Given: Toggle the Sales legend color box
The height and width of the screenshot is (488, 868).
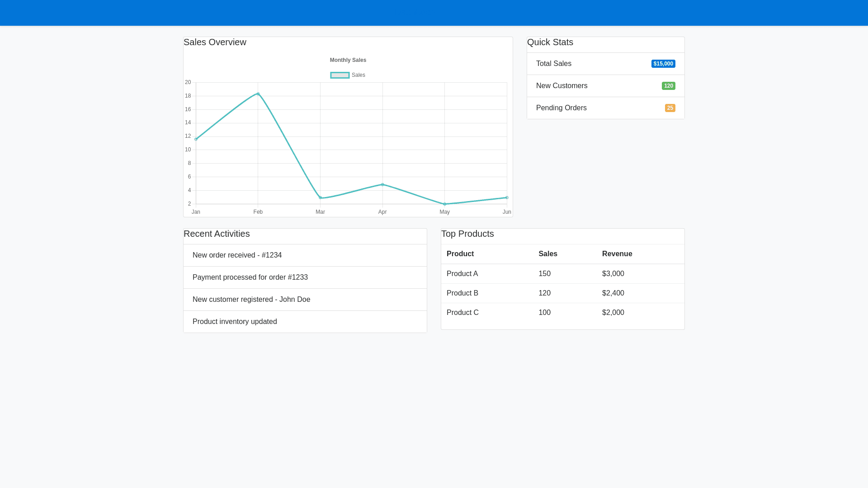Looking at the screenshot, I should (340, 75).
